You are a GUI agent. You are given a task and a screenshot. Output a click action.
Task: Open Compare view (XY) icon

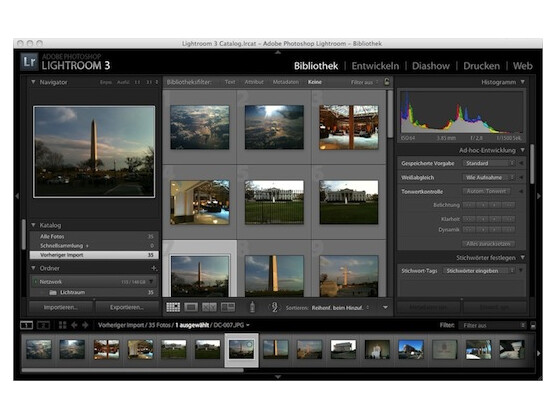point(209,307)
